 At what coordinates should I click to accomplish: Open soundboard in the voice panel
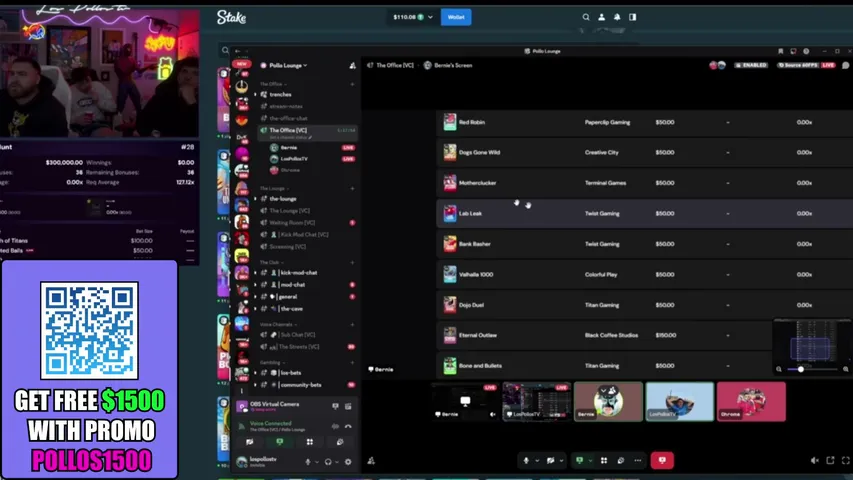(x=339, y=442)
